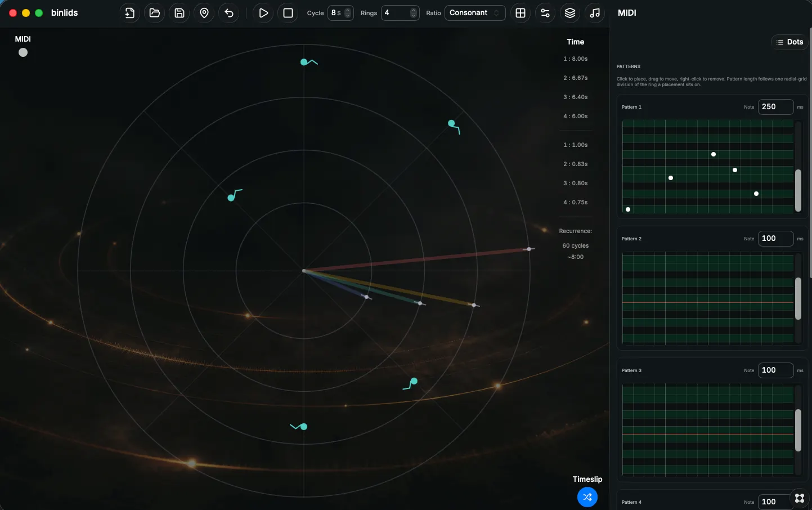Switch pattern view using the Dots button
The image size is (812, 510).
click(789, 42)
